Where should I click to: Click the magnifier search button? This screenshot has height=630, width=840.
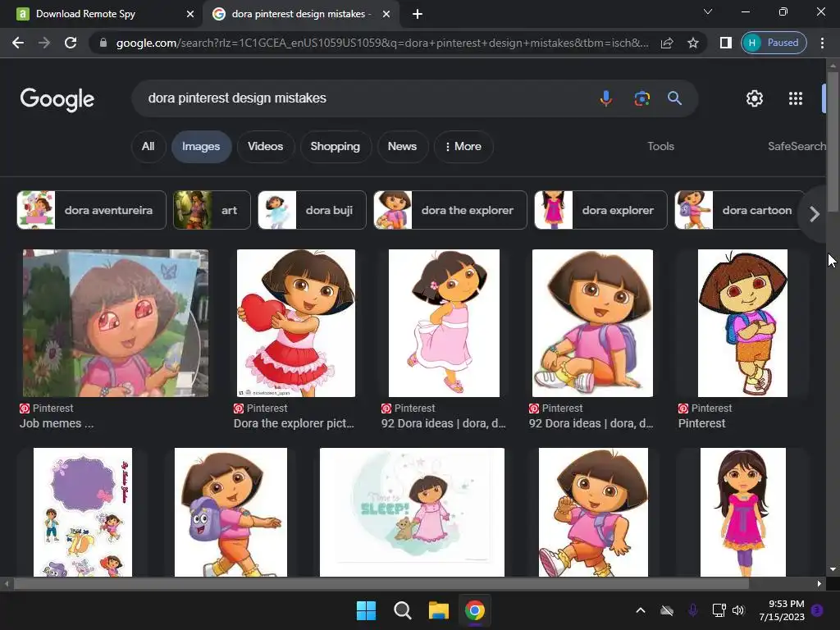(x=674, y=98)
